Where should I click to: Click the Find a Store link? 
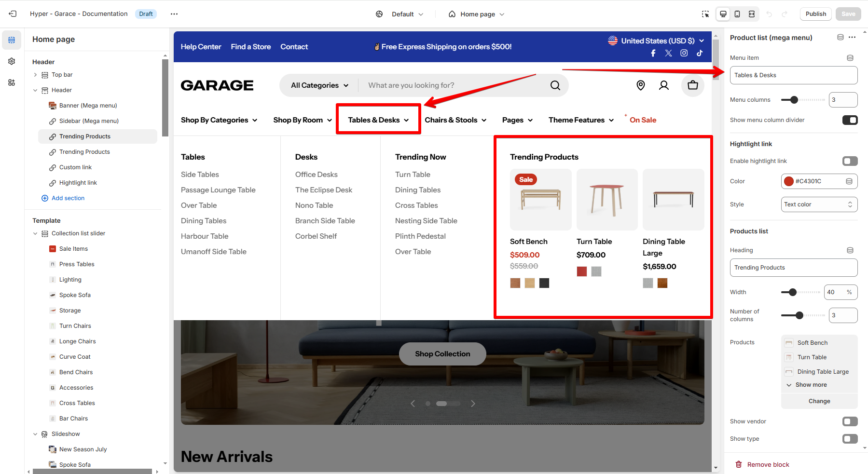coord(251,47)
